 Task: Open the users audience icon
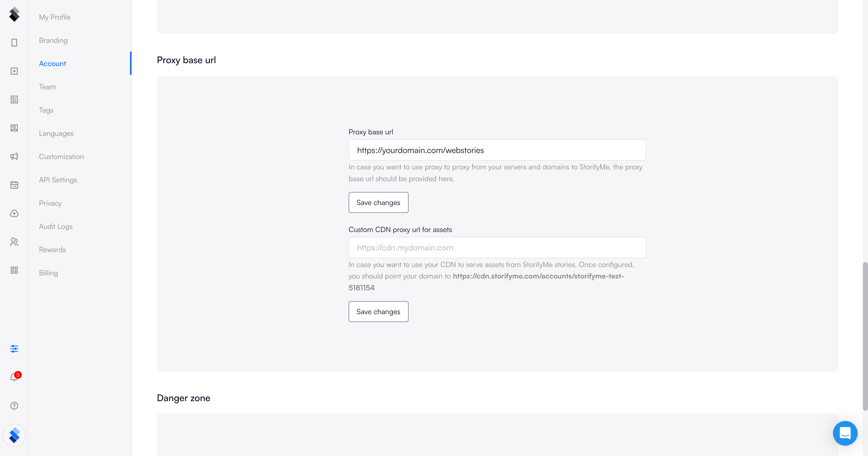(14, 242)
